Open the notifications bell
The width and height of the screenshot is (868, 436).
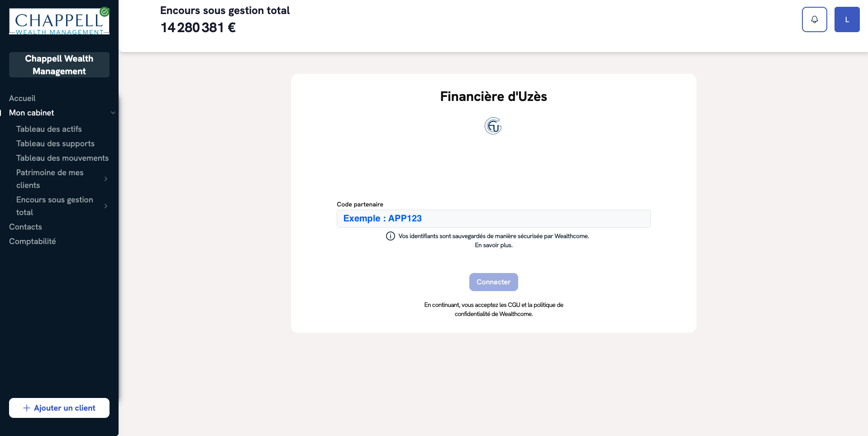[x=814, y=19]
